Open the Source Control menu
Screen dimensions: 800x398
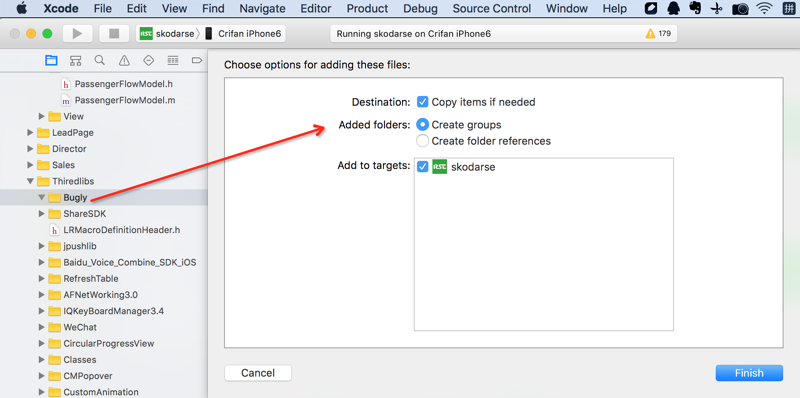pyautogui.click(x=491, y=8)
